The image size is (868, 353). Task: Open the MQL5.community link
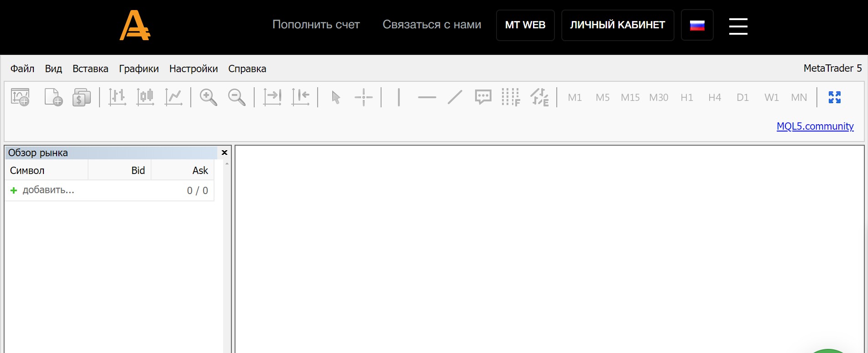(815, 126)
